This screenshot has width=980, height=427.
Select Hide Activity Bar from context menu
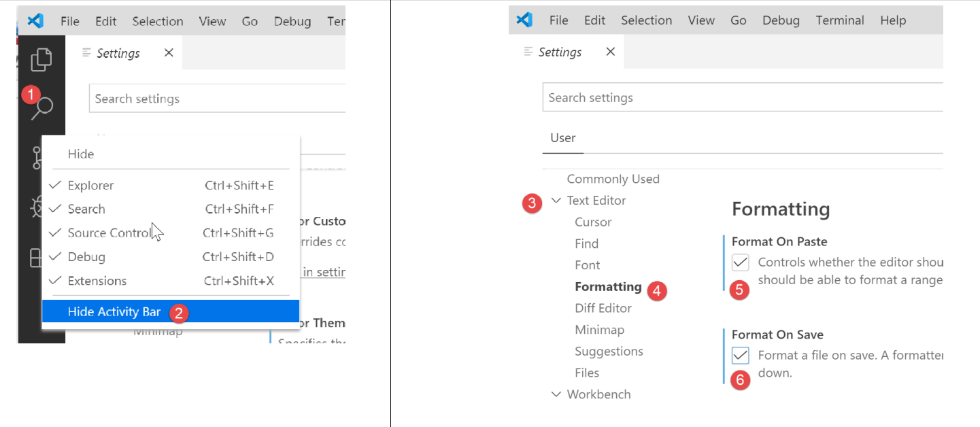pyautogui.click(x=114, y=312)
